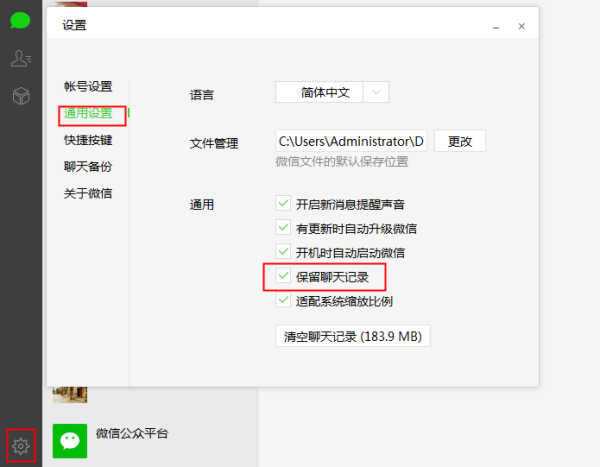Toggle 有更新时自动升级微信 checkbox
This screenshot has width=600, height=467.
click(283, 227)
